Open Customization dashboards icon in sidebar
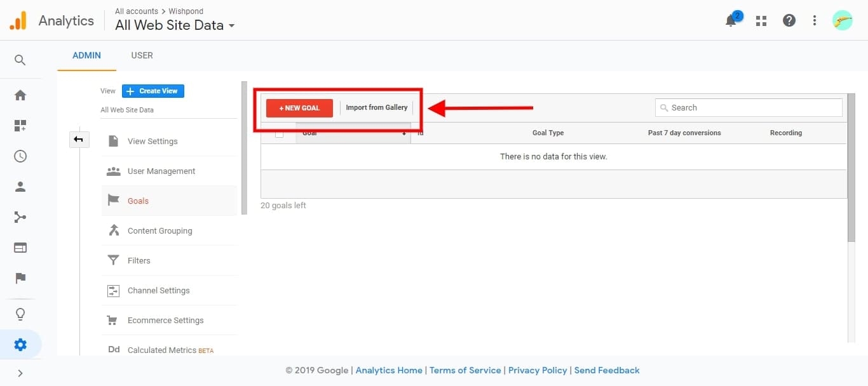 coord(20,126)
